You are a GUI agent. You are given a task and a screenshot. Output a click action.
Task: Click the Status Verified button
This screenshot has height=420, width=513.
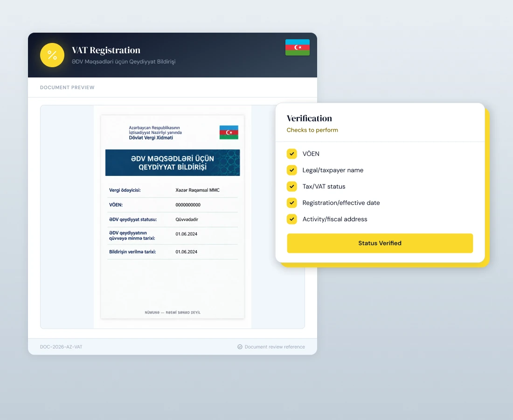tap(380, 243)
